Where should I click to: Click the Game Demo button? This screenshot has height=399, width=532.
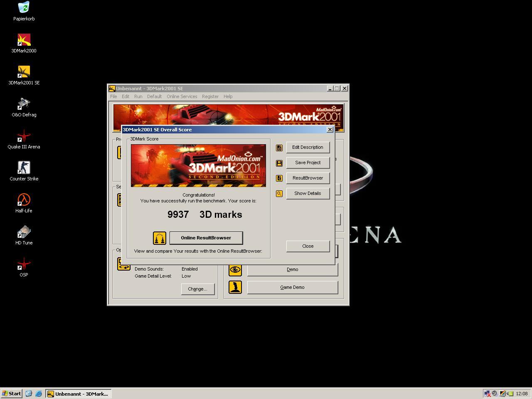tap(293, 287)
